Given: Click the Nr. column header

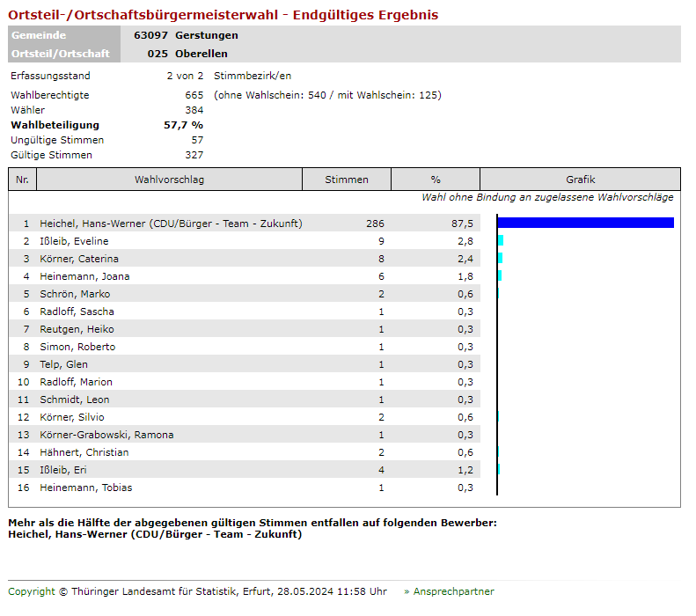Looking at the screenshot, I should point(22,180).
